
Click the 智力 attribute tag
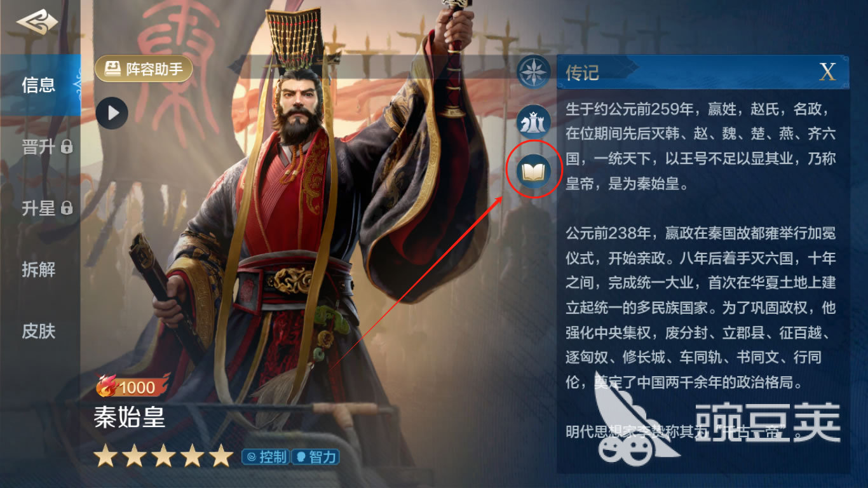(316, 456)
